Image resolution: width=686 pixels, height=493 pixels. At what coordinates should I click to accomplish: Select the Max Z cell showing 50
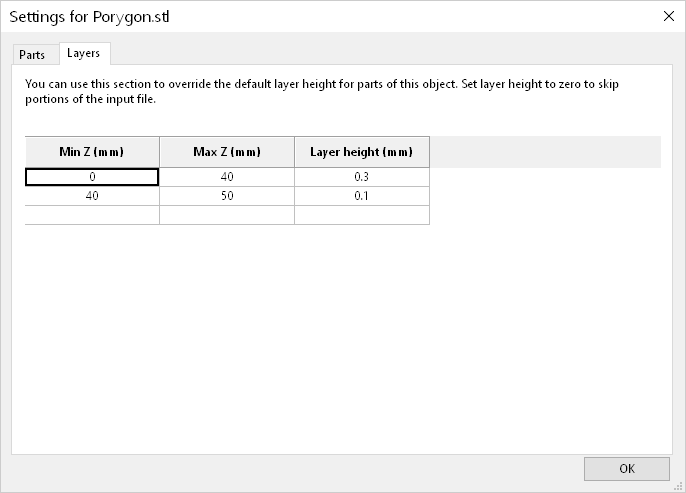click(227, 196)
